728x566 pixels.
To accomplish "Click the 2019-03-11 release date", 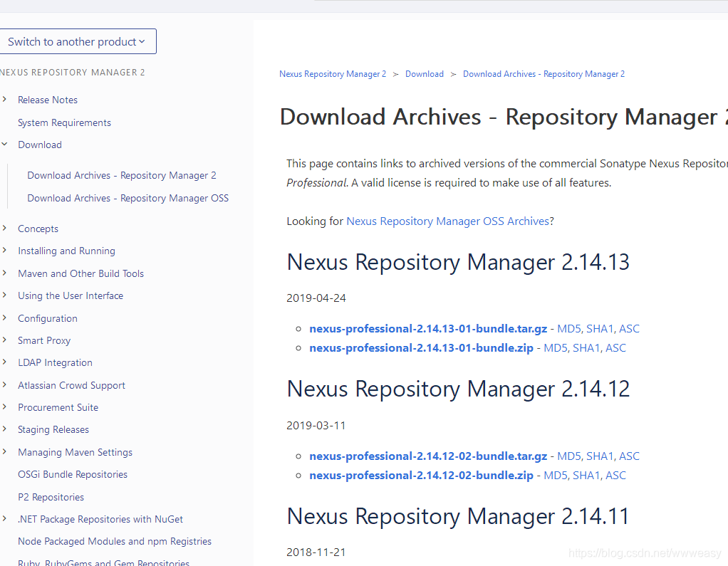I will [316, 426].
